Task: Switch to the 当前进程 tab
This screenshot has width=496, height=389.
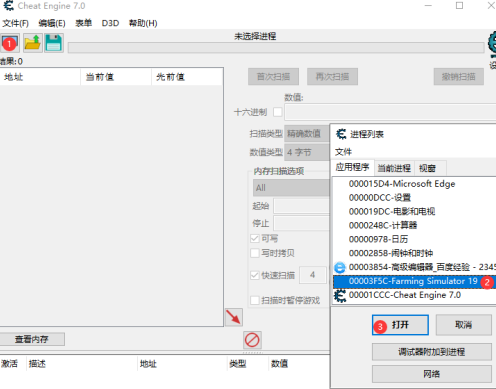Action: point(394,168)
